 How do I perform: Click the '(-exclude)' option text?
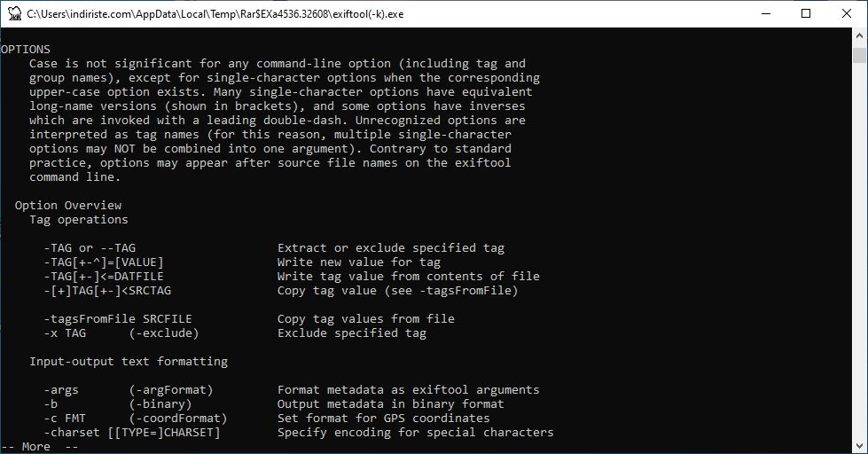pos(164,333)
